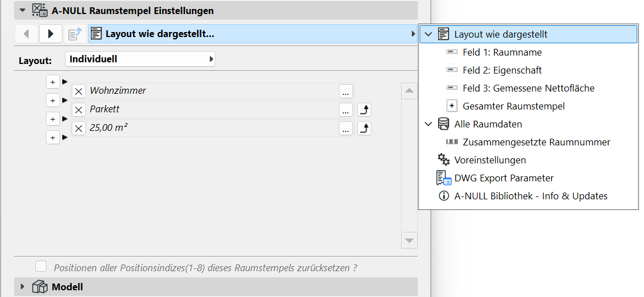
Task: Add a field above Wohnzimmer with plus button
Action: (x=53, y=82)
